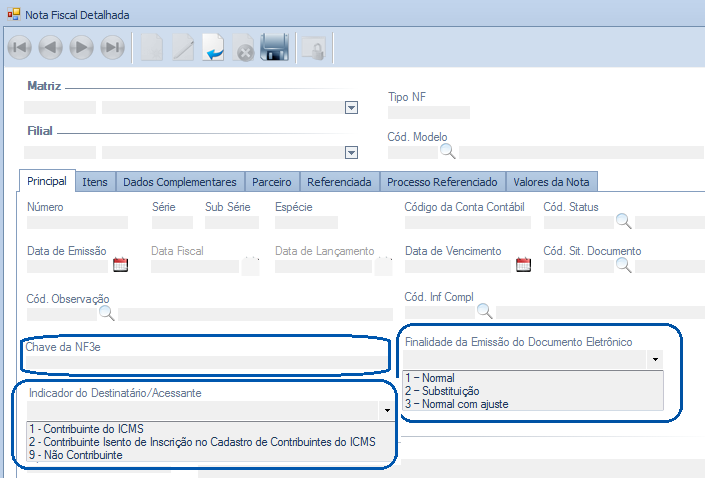
Task: Click the Sub Série input field
Action: coord(232,223)
